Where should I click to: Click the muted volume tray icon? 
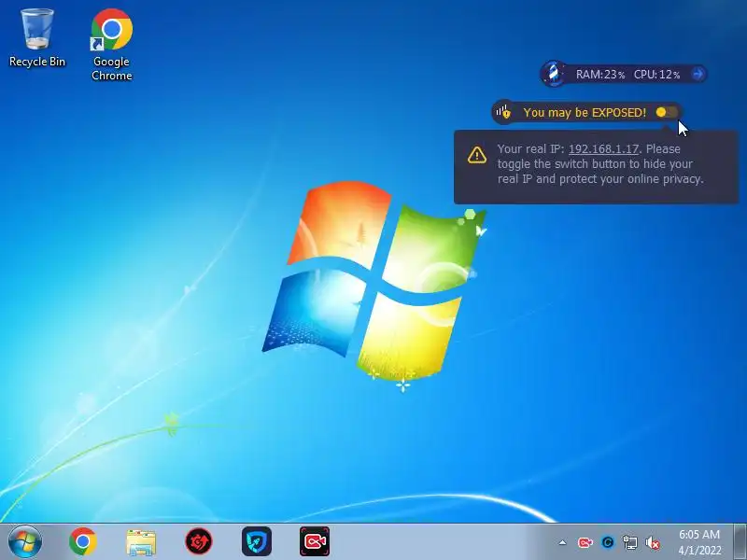point(652,542)
